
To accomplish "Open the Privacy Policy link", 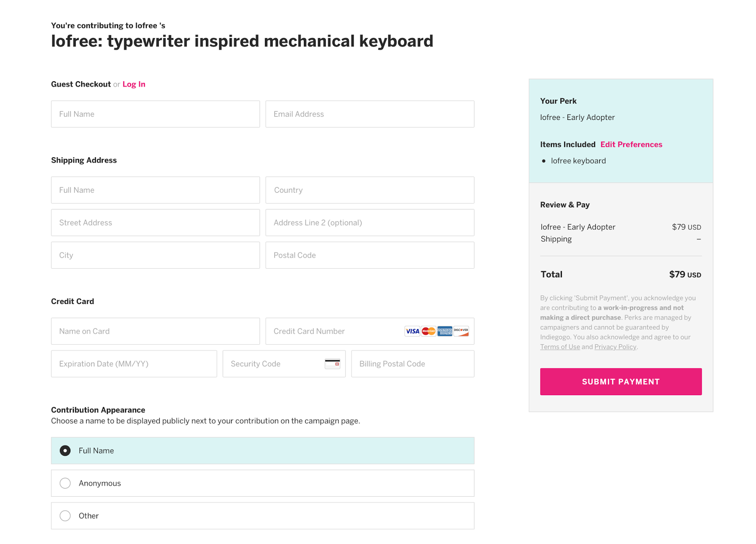I will coord(615,347).
